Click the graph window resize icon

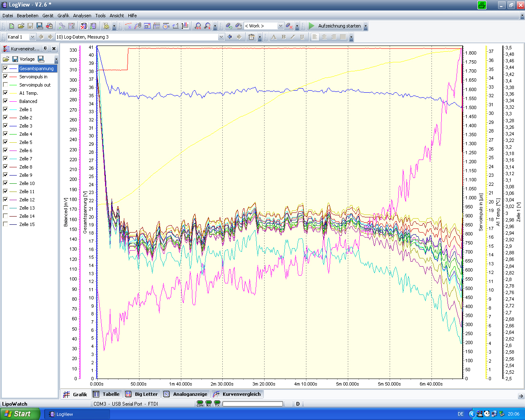coord(147,26)
